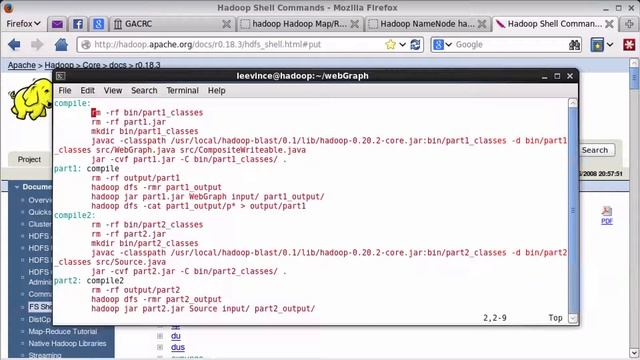
Task: Open the terminal Search menu
Action: (x=144, y=91)
